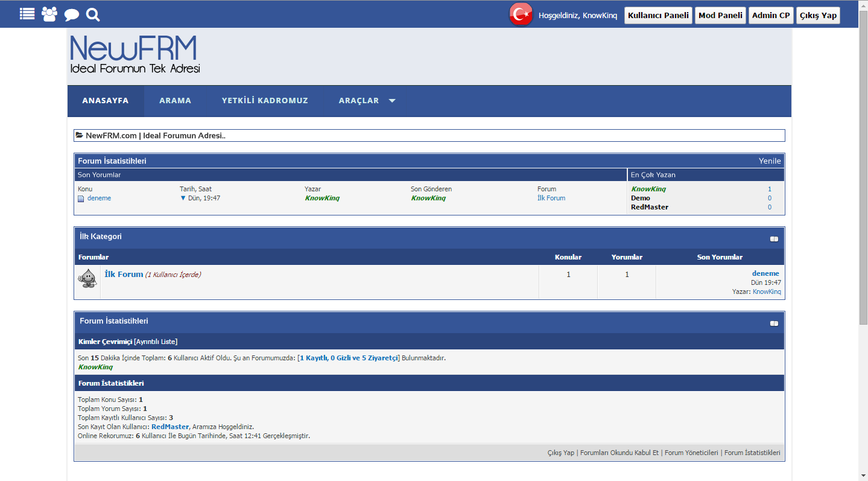Click the page vertical scrollbar
The height and width of the screenshot is (481, 868).
pos(863,181)
